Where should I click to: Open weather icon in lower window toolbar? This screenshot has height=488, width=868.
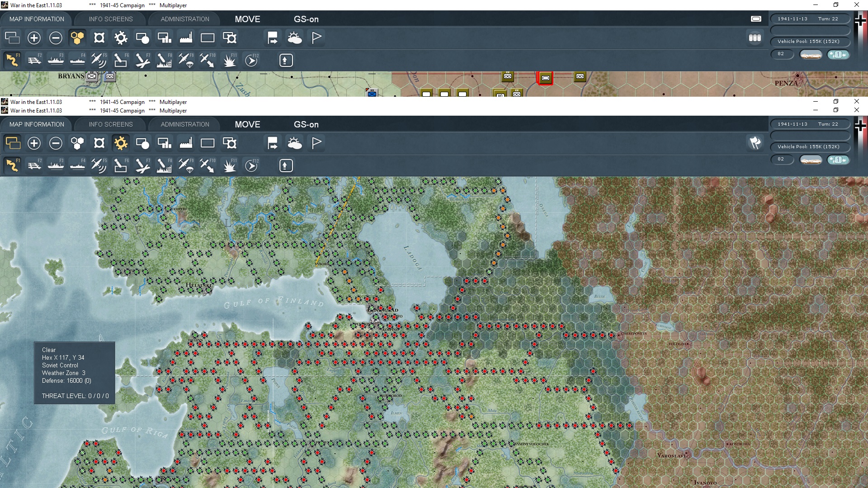295,143
